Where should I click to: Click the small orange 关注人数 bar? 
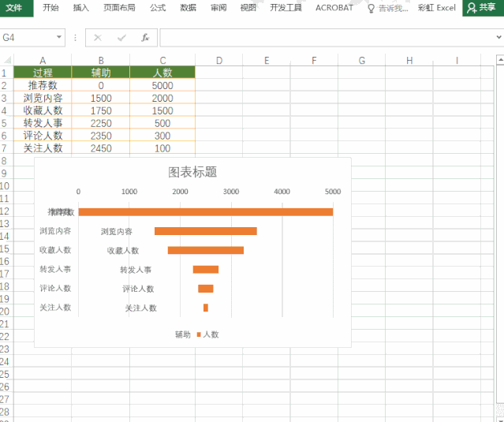coord(206,308)
